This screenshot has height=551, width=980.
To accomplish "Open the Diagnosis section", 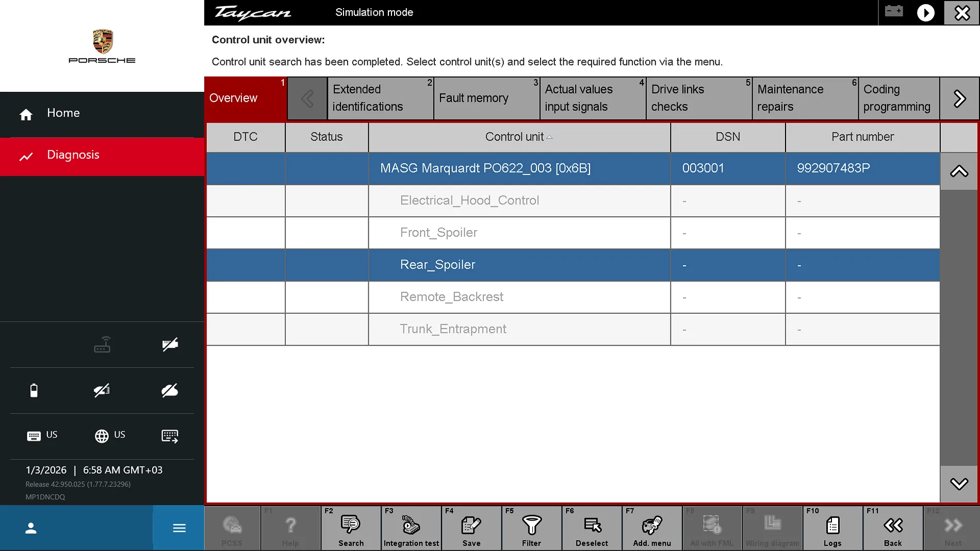I will (102, 156).
